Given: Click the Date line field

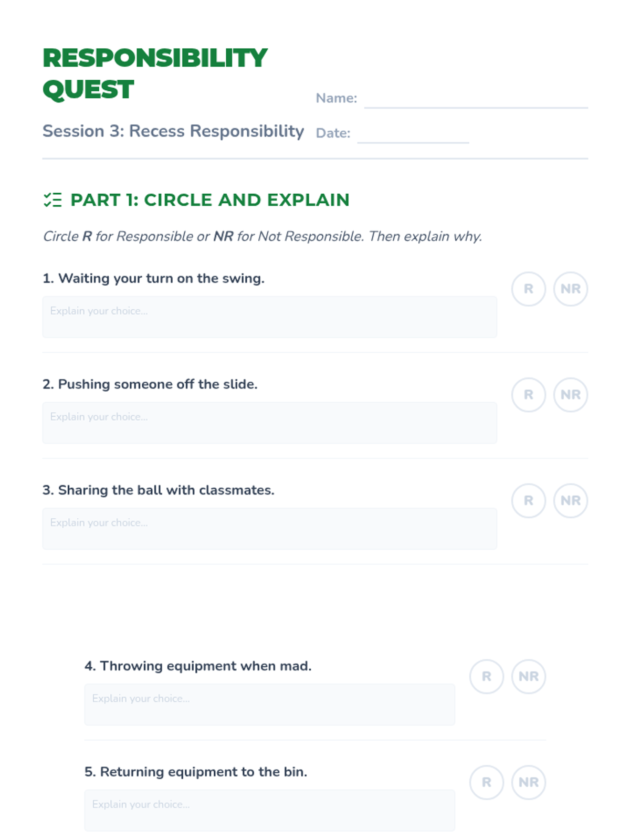Looking at the screenshot, I should pyautogui.click(x=413, y=134).
